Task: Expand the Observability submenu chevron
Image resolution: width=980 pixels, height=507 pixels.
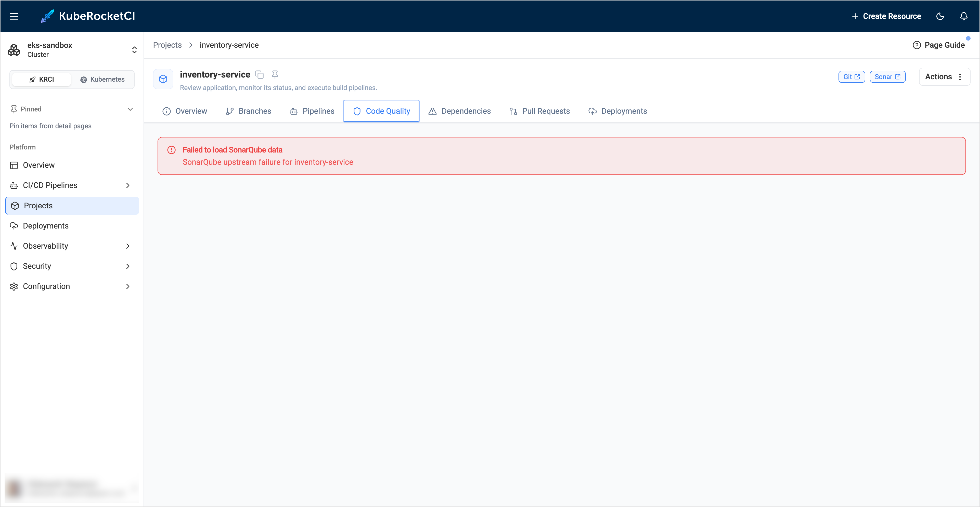Action: [128, 246]
